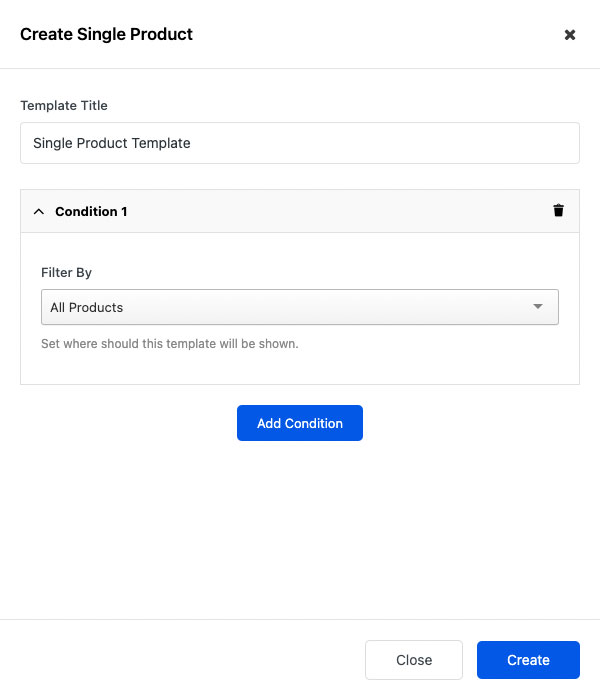Close the dialog with the X icon
600x700 pixels.
570,35
